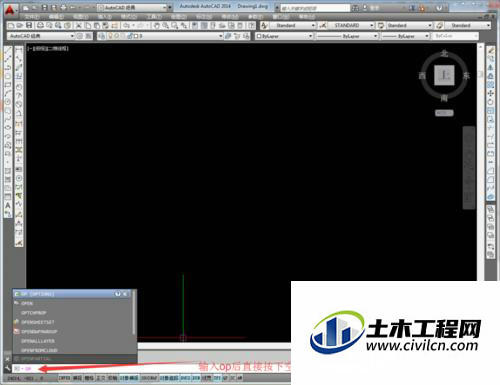Toggle 极轴 polar tracking in status bar
Screen dimensions: 500x385
pos(112,378)
